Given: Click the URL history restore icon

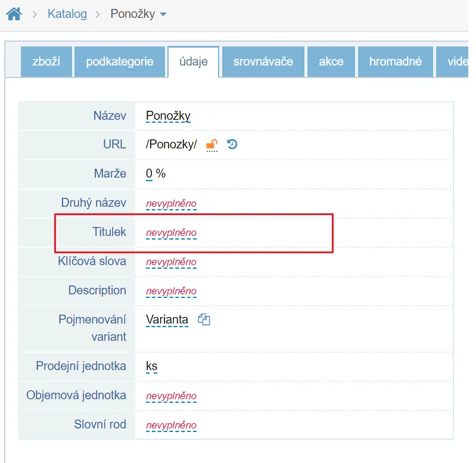Looking at the screenshot, I should [232, 144].
